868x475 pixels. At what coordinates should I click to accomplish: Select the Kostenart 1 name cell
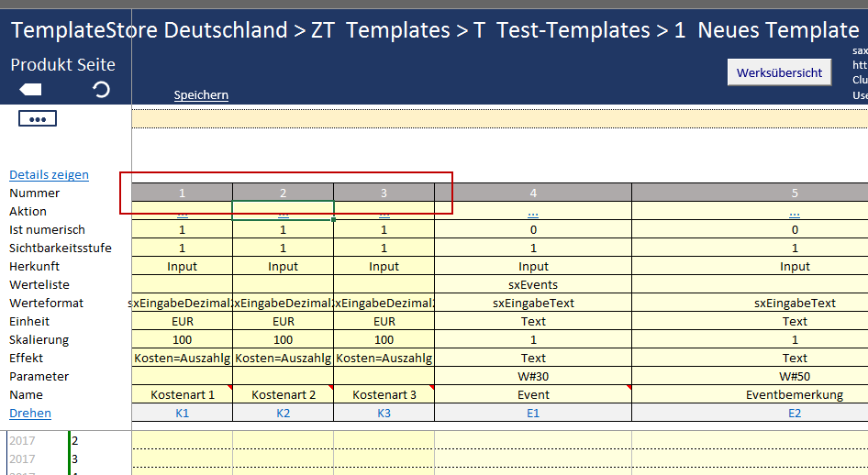pos(182,395)
